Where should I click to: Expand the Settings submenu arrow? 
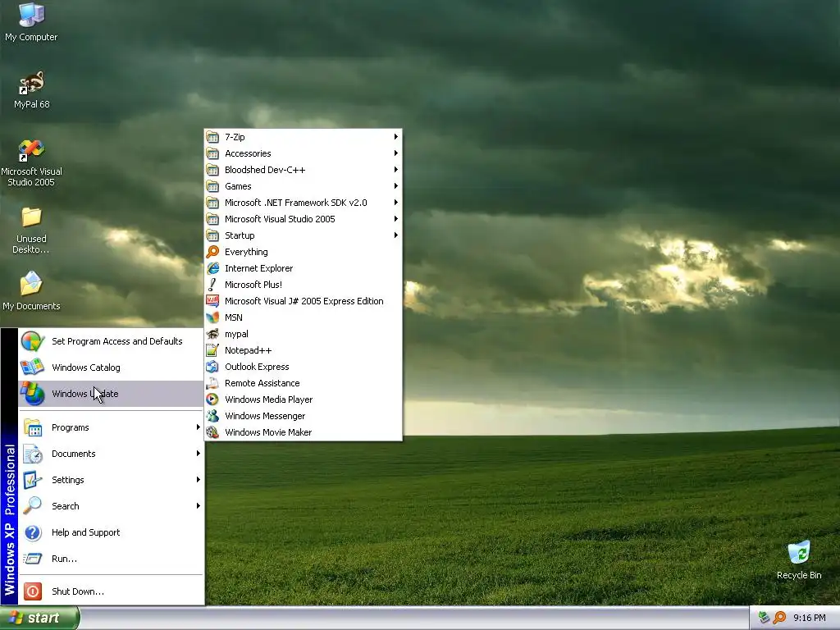(x=199, y=479)
